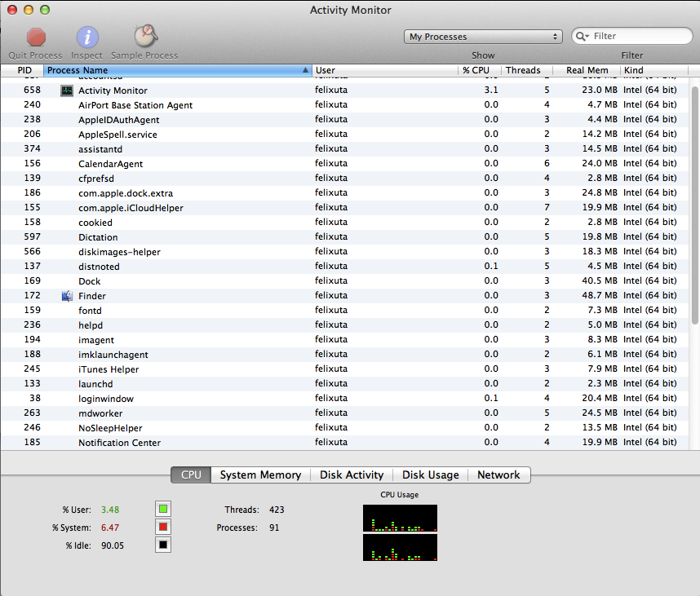Open the Disk Activity tab
This screenshot has height=596, width=700.
352,475
